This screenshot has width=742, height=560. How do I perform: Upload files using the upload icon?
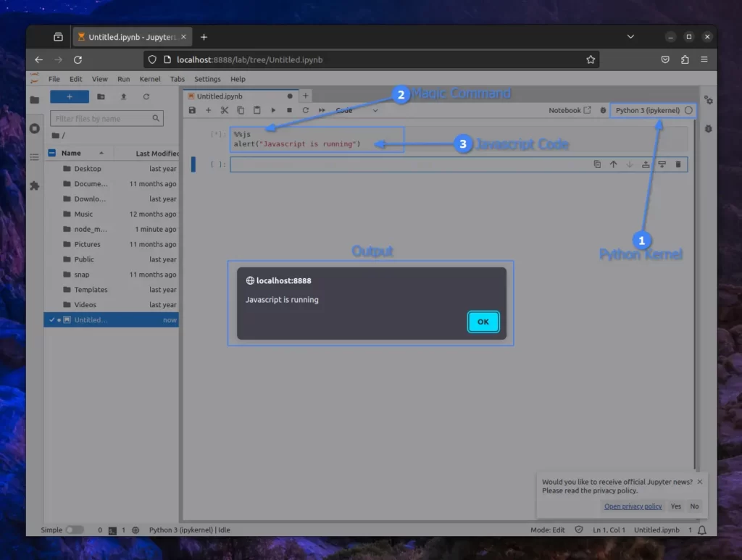click(x=123, y=96)
